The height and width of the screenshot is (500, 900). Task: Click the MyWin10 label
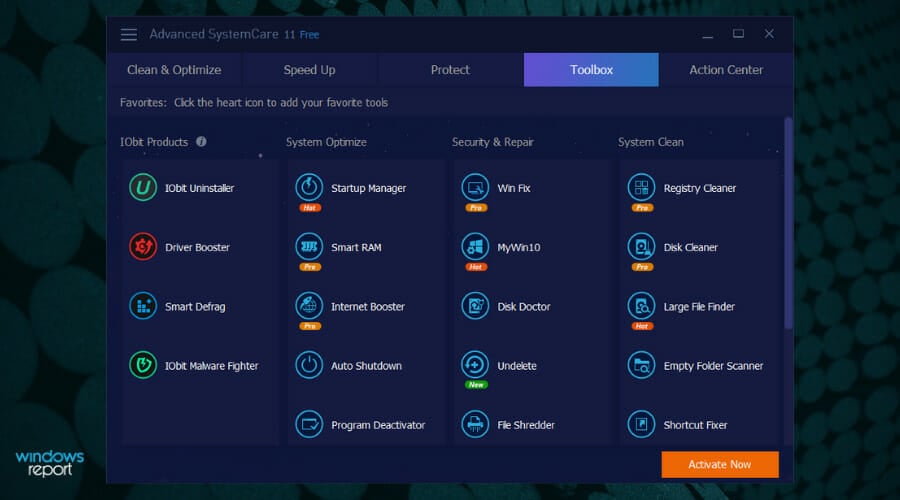(x=518, y=247)
